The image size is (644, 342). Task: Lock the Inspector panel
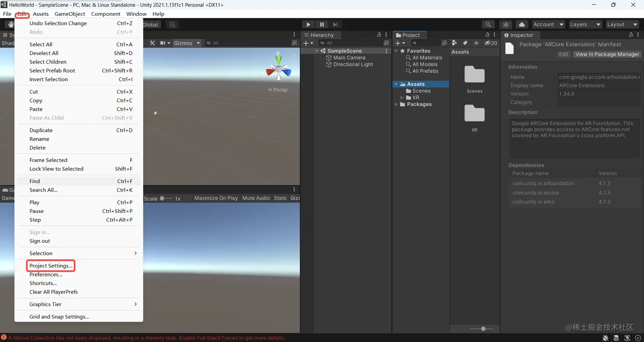click(x=631, y=35)
